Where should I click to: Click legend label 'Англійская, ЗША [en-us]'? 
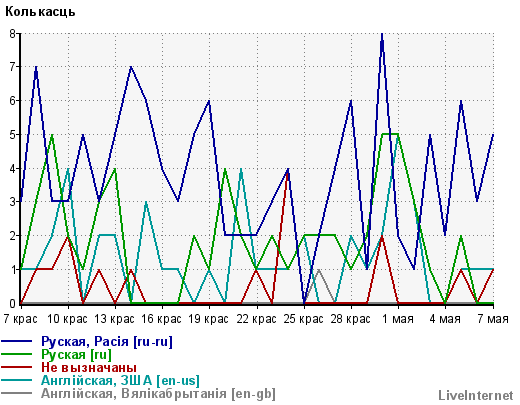120,380
